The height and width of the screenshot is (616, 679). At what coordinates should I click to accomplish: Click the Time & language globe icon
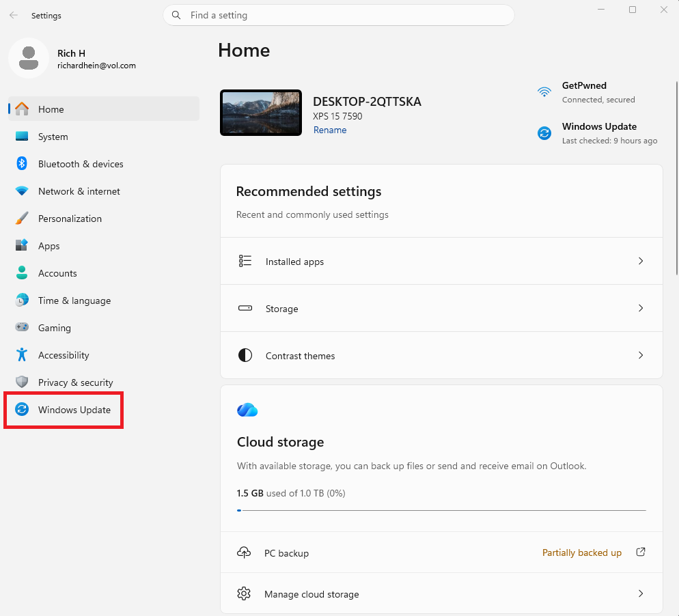coord(22,300)
